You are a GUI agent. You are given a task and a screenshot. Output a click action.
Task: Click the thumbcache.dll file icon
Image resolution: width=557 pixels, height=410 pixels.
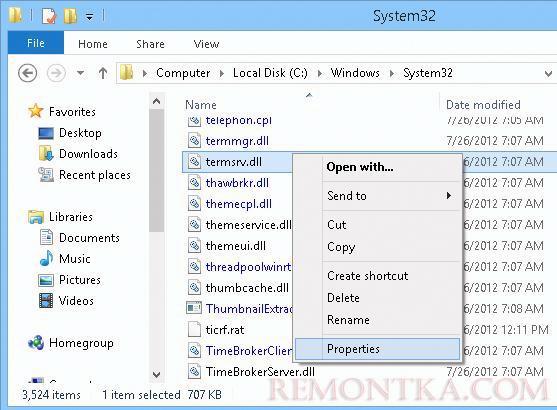pos(194,288)
